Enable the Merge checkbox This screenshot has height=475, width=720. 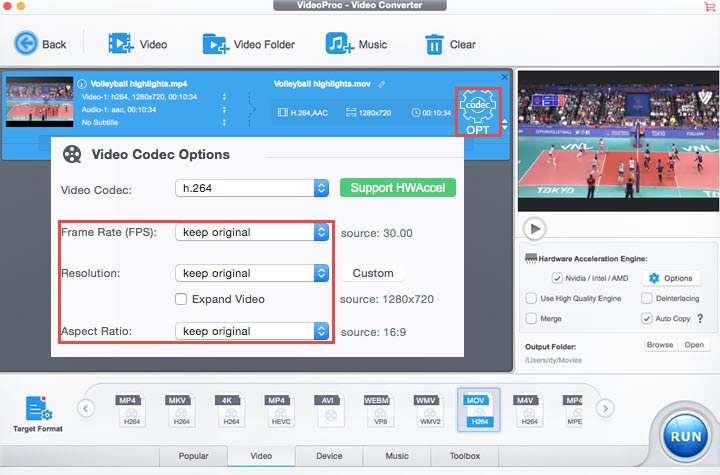tap(531, 318)
